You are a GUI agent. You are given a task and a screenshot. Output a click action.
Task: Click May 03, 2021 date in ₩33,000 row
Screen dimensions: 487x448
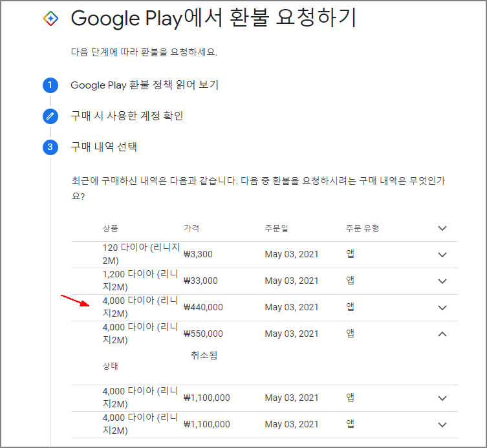[292, 281]
